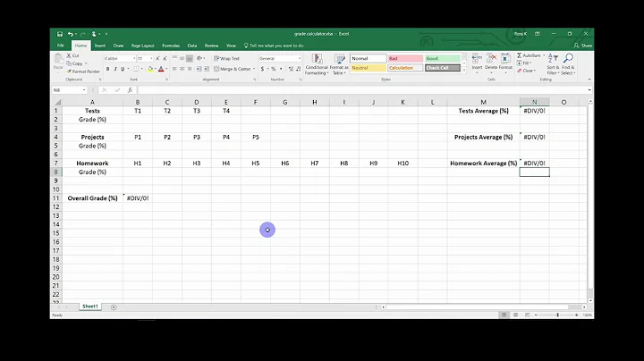Expand the cell styles gallery
The width and height of the screenshot is (644, 361).
pos(464,71)
